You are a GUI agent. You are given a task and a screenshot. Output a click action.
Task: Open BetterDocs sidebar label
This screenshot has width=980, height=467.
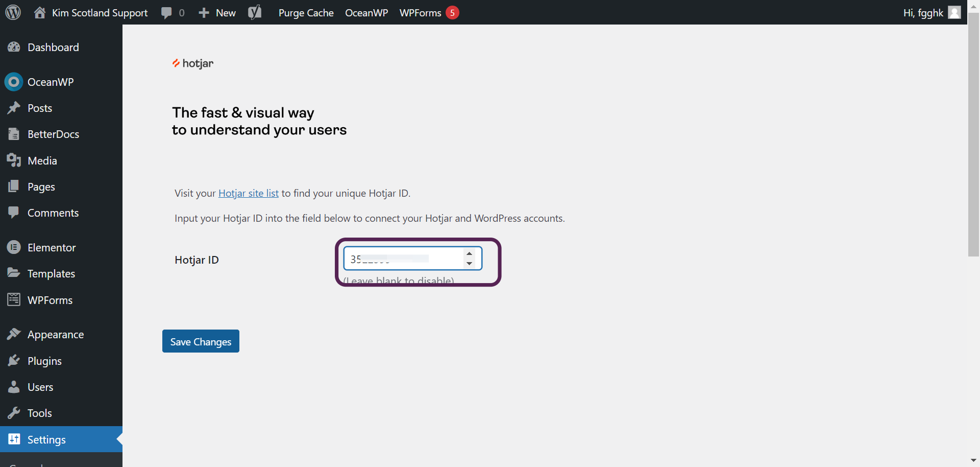pos(53,134)
